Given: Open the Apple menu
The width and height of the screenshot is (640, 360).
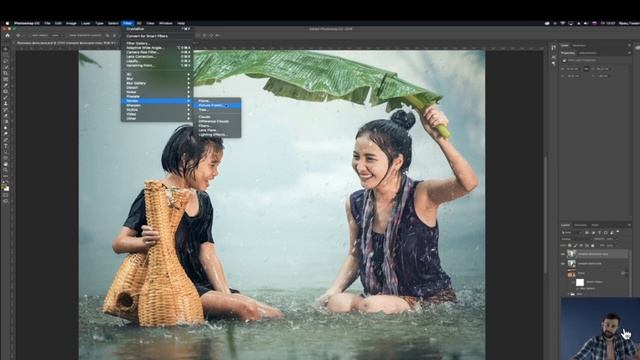Looking at the screenshot, I should click(7, 23).
